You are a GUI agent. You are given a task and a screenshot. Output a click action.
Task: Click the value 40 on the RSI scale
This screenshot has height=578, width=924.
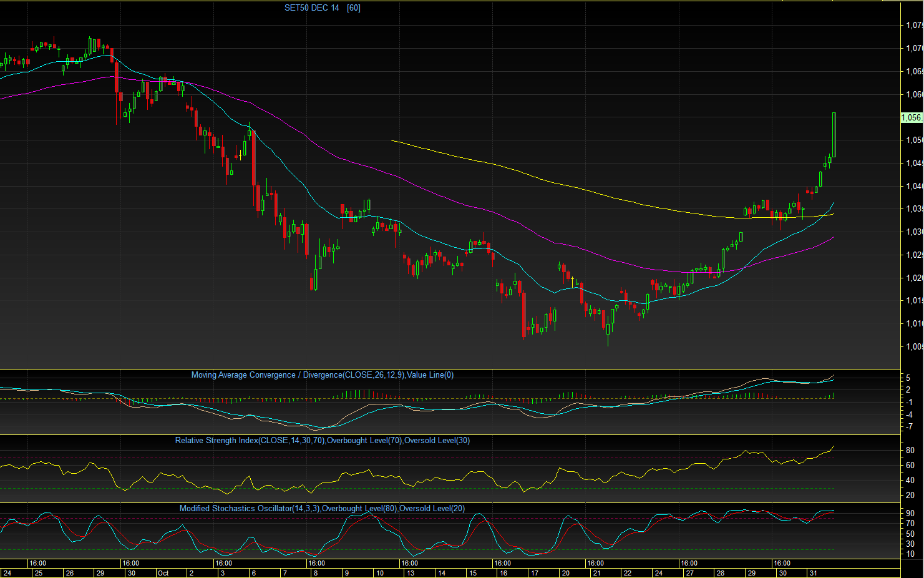pos(910,481)
